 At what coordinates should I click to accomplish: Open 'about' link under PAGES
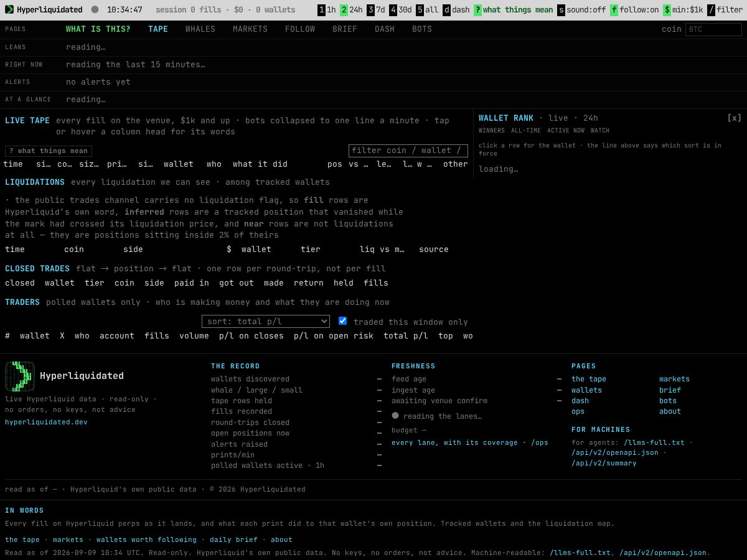click(670, 411)
